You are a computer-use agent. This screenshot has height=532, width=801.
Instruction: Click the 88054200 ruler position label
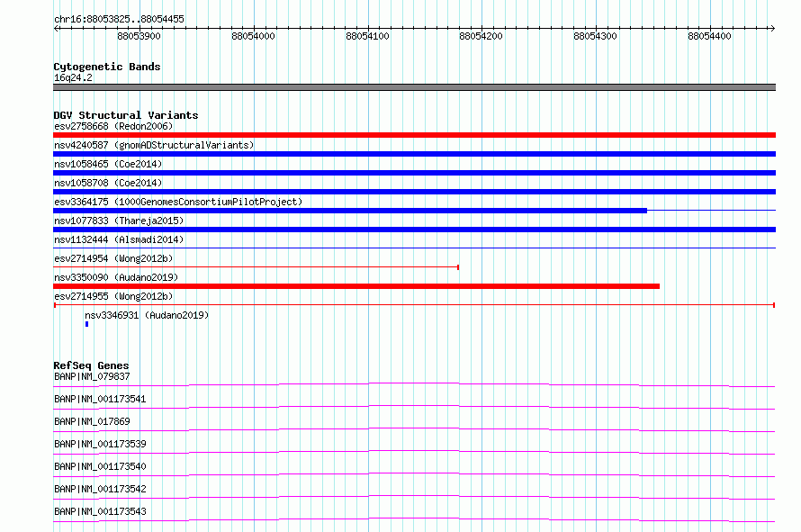point(481,36)
